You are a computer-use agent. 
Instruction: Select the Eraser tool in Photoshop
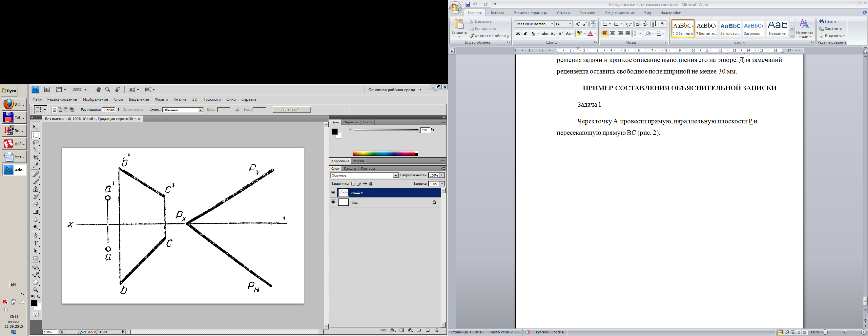pyautogui.click(x=36, y=204)
